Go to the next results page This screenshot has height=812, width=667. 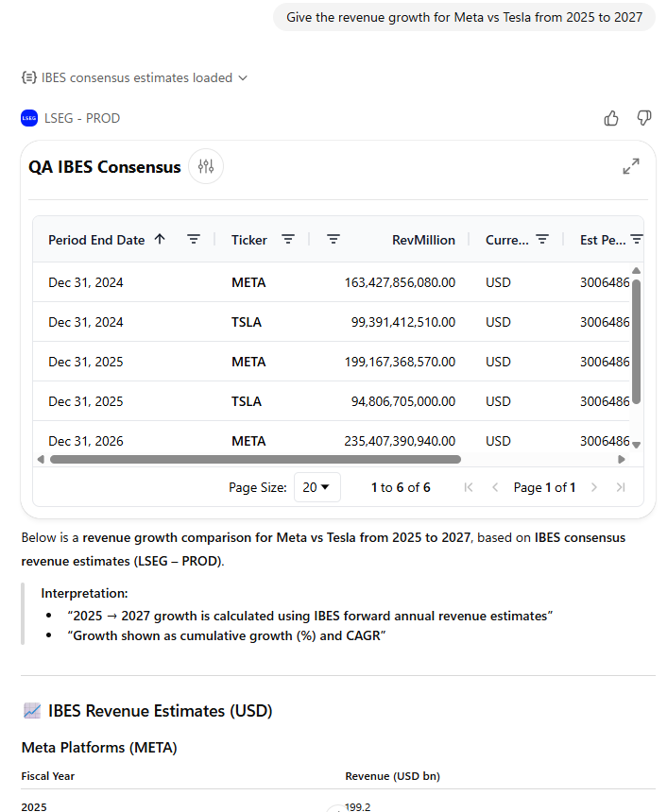click(x=593, y=487)
